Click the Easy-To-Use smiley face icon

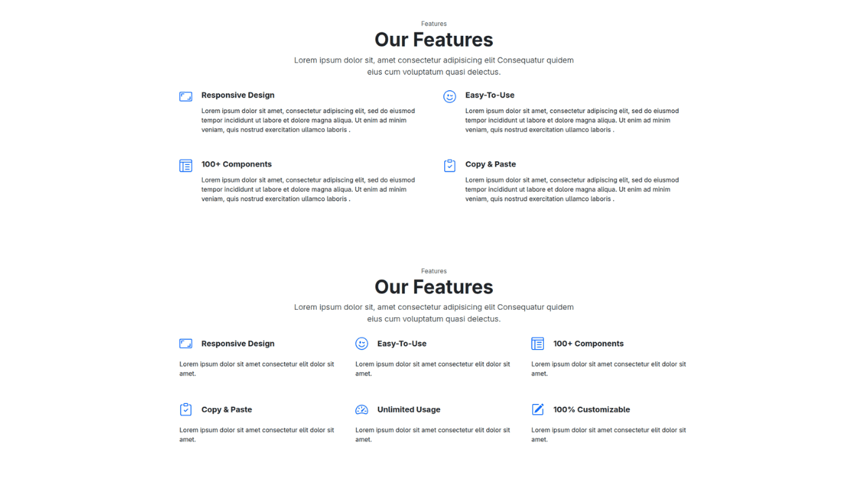450,96
